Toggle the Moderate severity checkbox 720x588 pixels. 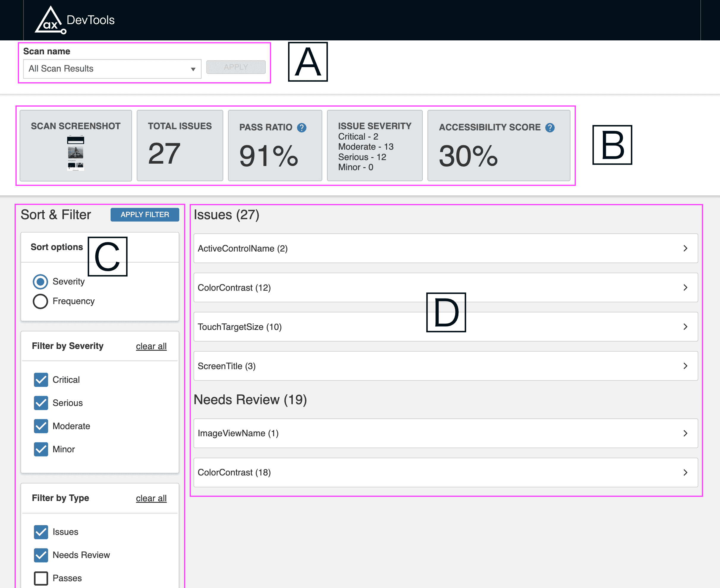pyautogui.click(x=41, y=426)
